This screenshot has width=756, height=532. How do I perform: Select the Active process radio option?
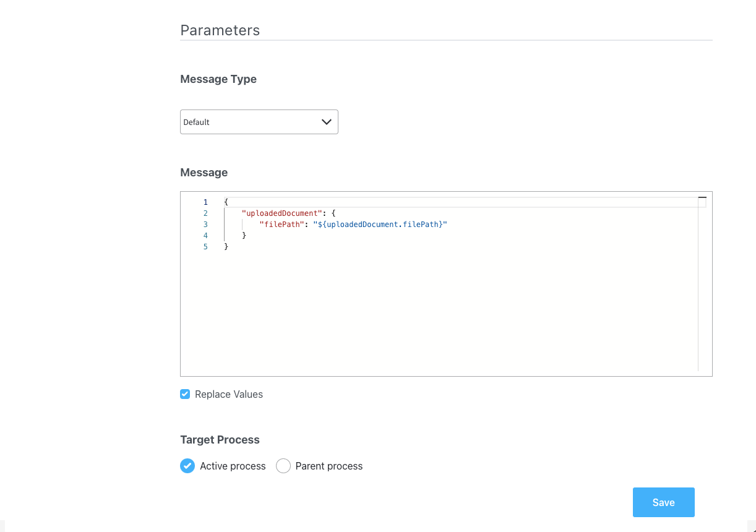click(187, 466)
